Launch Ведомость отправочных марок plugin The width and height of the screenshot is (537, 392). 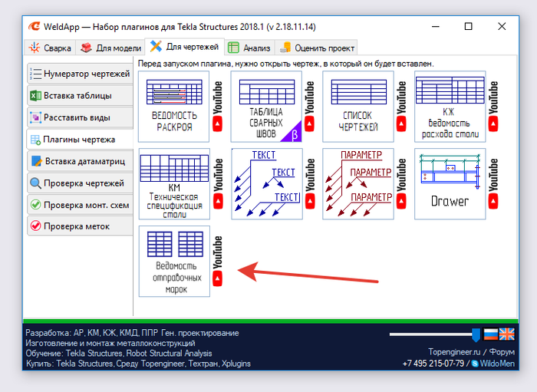pyautogui.click(x=174, y=262)
